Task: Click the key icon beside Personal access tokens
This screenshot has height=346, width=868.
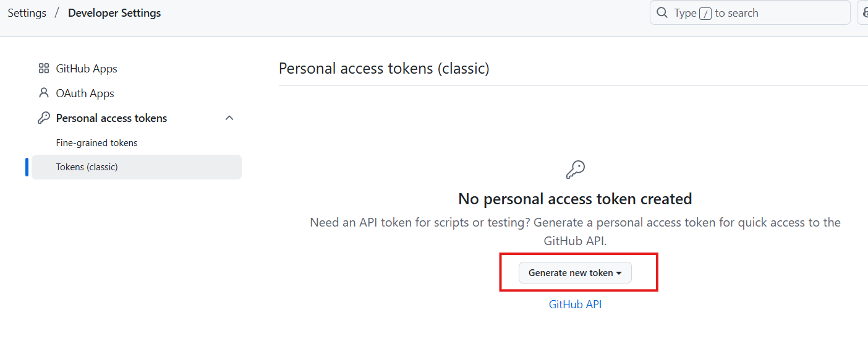Action: pyautogui.click(x=43, y=118)
